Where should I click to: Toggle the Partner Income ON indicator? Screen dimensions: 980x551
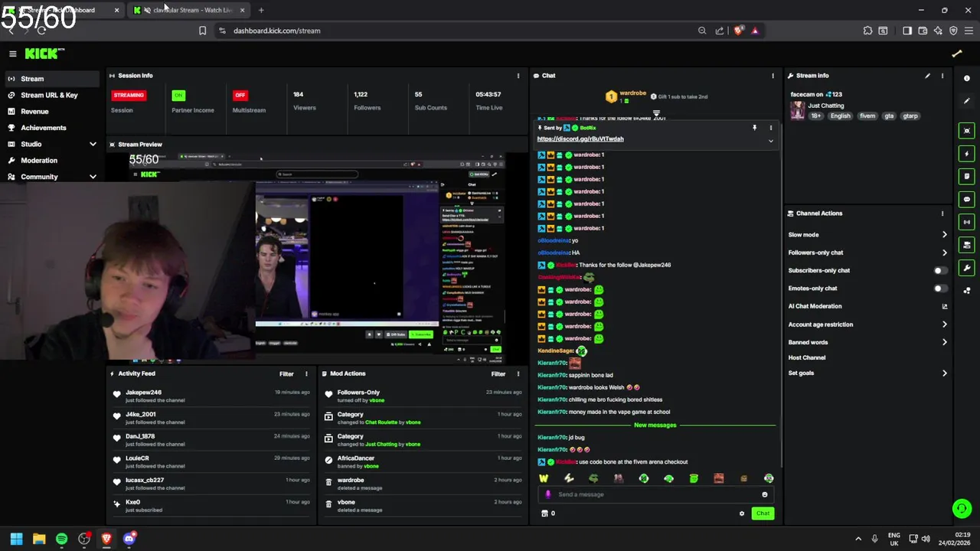point(178,95)
